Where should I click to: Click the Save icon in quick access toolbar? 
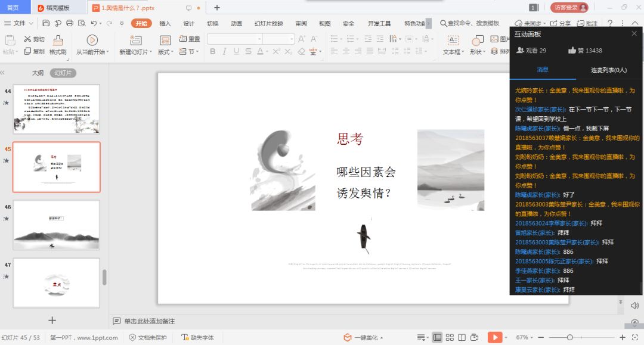click(46, 23)
